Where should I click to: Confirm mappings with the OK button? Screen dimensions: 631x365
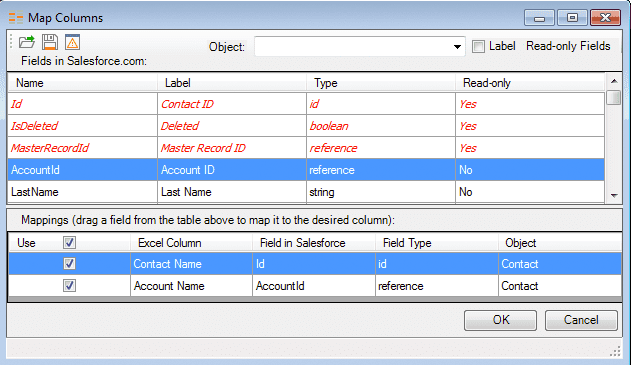(500, 320)
